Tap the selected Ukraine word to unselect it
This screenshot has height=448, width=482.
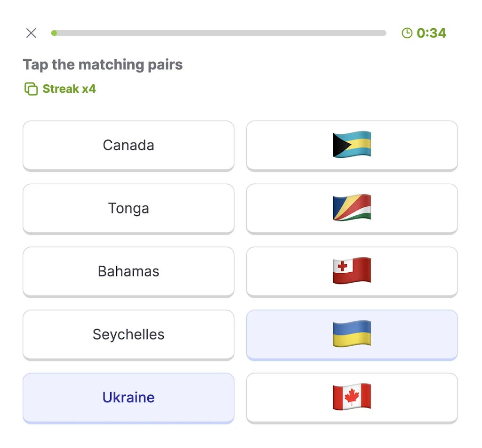[128, 398]
